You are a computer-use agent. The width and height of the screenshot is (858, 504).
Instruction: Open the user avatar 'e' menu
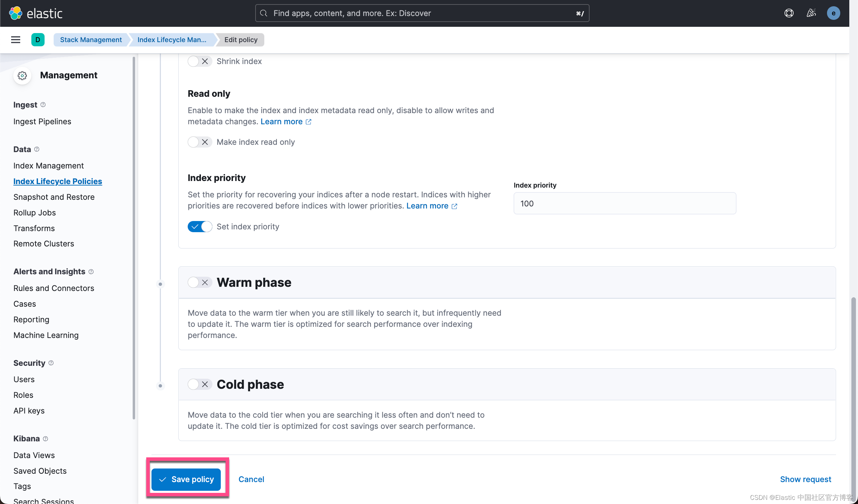click(833, 13)
